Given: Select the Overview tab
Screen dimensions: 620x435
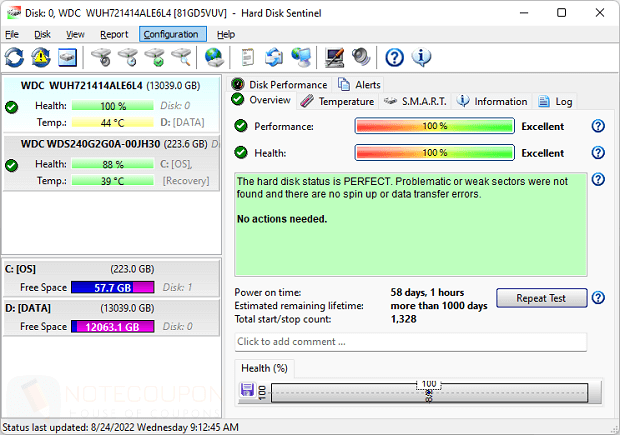Looking at the screenshot, I should pos(261,100).
